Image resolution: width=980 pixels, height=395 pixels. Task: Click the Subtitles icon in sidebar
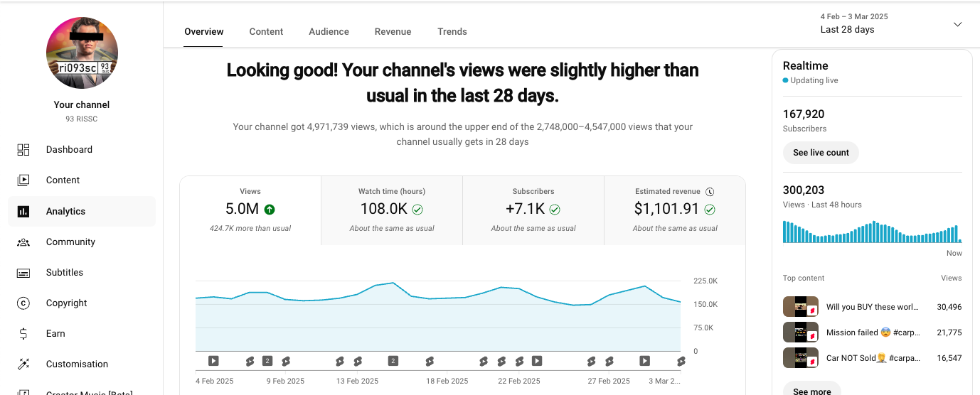[x=23, y=273]
